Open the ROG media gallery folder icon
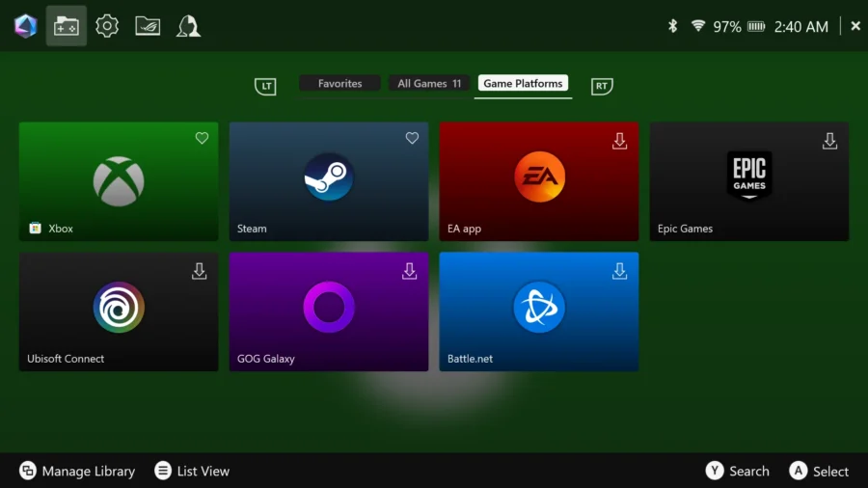 148,26
